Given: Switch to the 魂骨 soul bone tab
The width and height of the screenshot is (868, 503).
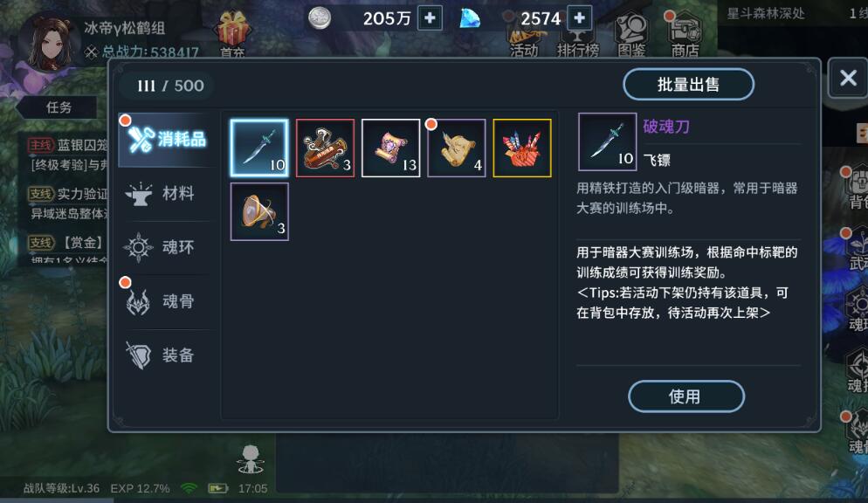Looking at the screenshot, I should coord(167,301).
